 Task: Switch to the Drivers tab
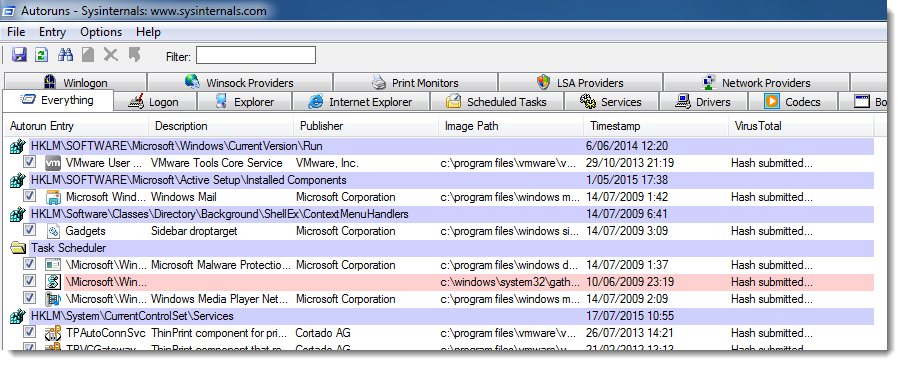[x=703, y=102]
